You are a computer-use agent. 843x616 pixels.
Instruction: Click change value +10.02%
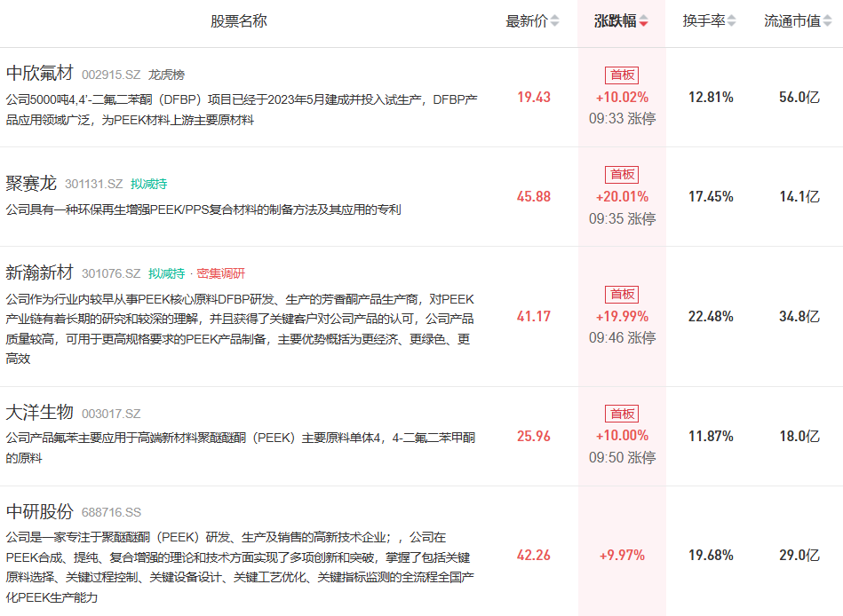pos(622,98)
